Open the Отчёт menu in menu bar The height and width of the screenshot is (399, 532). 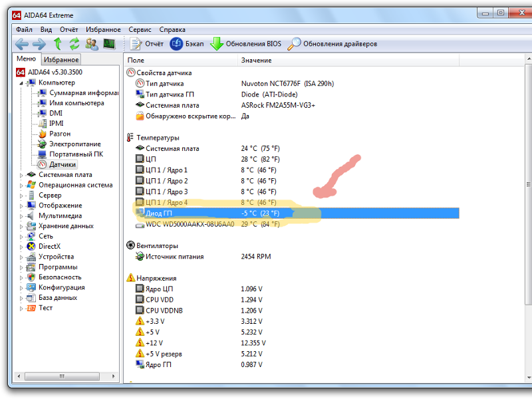tap(69, 29)
